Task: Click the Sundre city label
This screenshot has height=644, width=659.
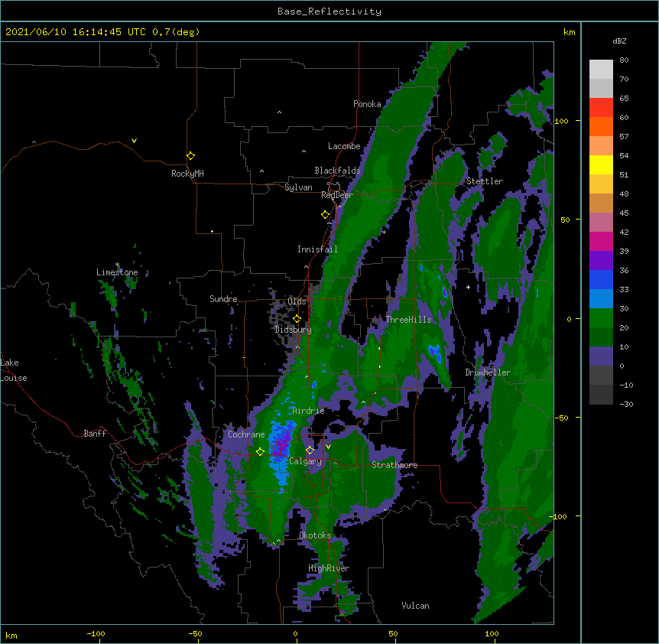Action: (x=223, y=299)
